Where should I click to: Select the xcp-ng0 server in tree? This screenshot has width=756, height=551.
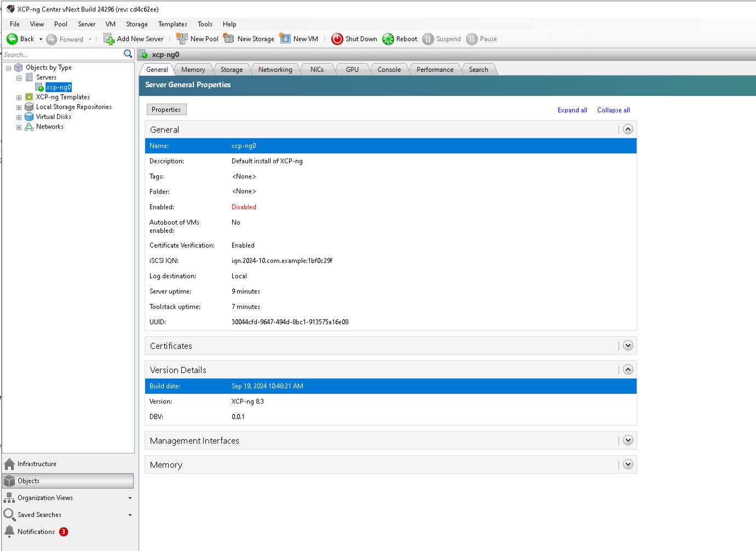pyautogui.click(x=59, y=87)
